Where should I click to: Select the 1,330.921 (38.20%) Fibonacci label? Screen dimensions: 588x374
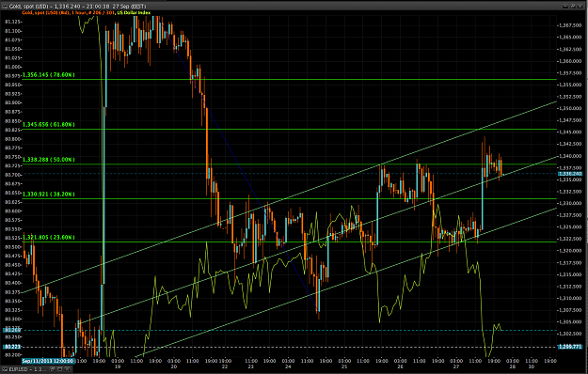[49, 194]
